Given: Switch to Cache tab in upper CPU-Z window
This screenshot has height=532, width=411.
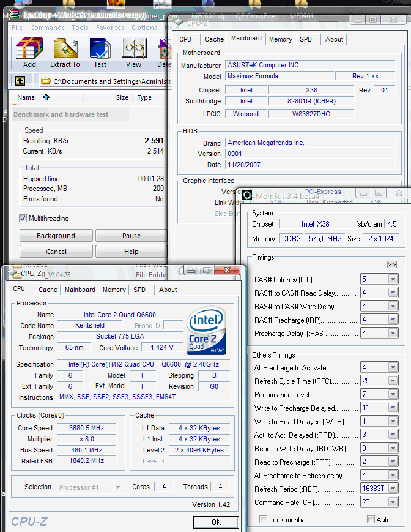Looking at the screenshot, I should pos(214,39).
